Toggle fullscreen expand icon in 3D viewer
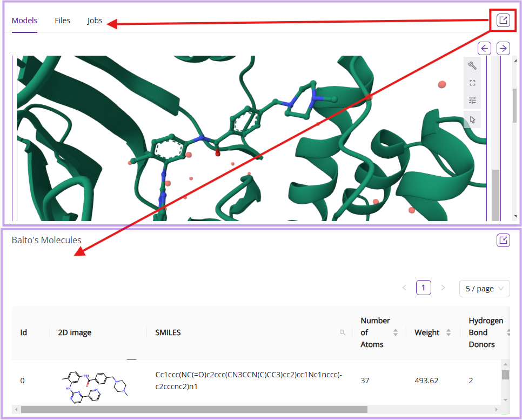 click(x=472, y=83)
